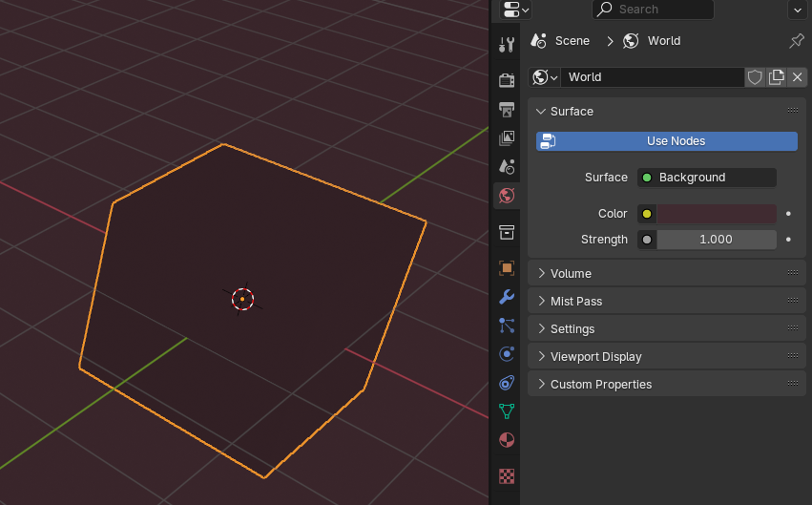Viewport: 812px width, 505px height.
Task: Click the World breadcrumb icon
Action: pyautogui.click(x=631, y=40)
